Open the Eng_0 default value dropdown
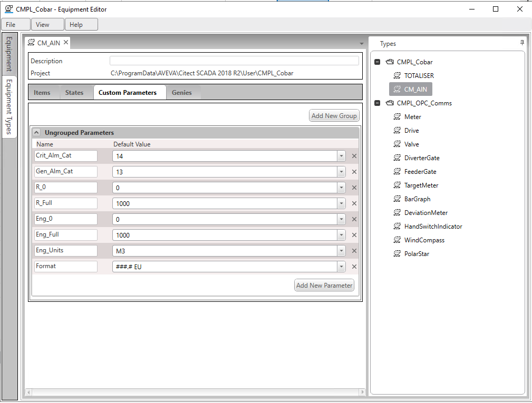This screenshot has width=532, height=403. (x=341, y=219)
